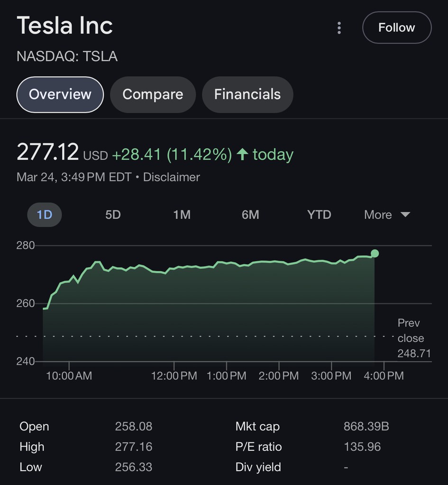Click the green up arrow icon
The height and width of the screenshot is (485, 448).
242,154
